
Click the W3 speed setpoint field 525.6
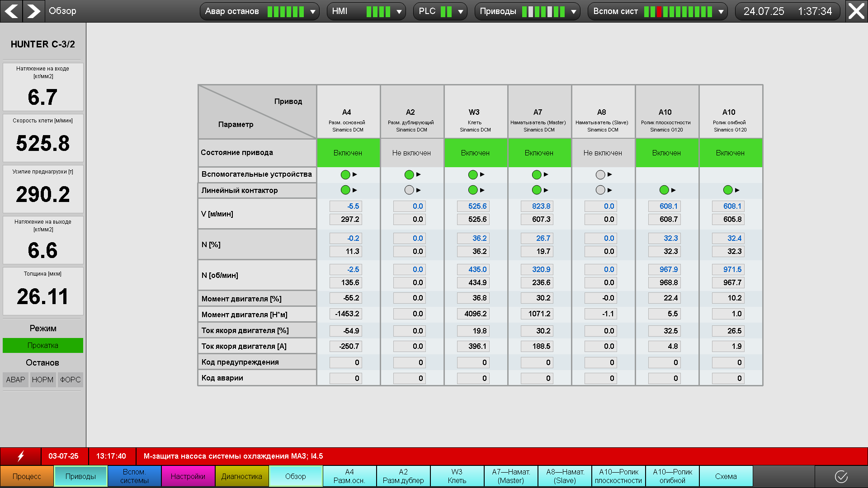point(472,206)
